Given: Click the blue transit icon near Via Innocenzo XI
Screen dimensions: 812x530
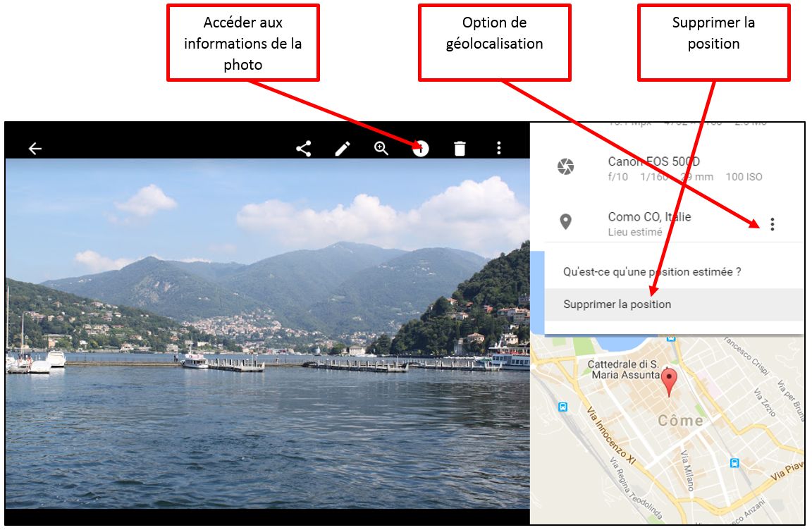Looking at the screenshot, I should (x=563, y=407).
